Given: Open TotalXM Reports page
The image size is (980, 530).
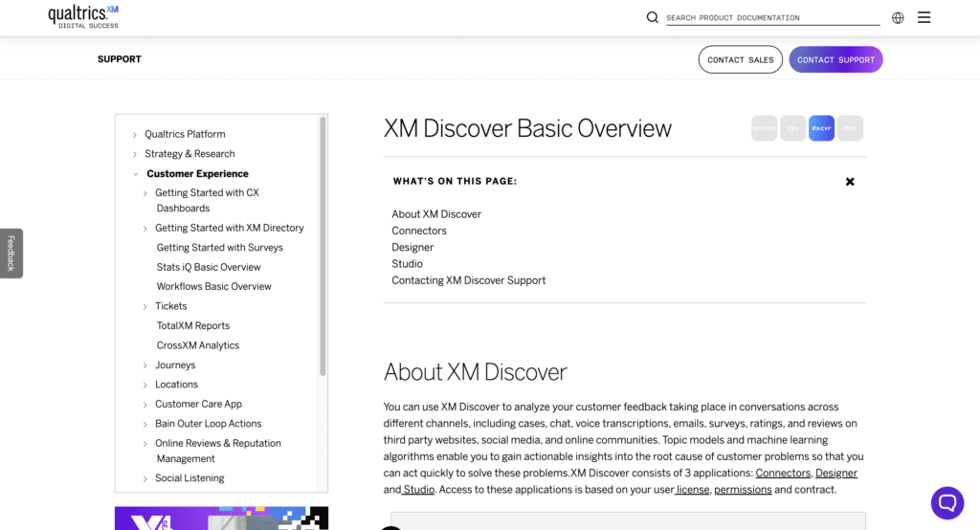Looking at the screenshot, I should (193, 325).
